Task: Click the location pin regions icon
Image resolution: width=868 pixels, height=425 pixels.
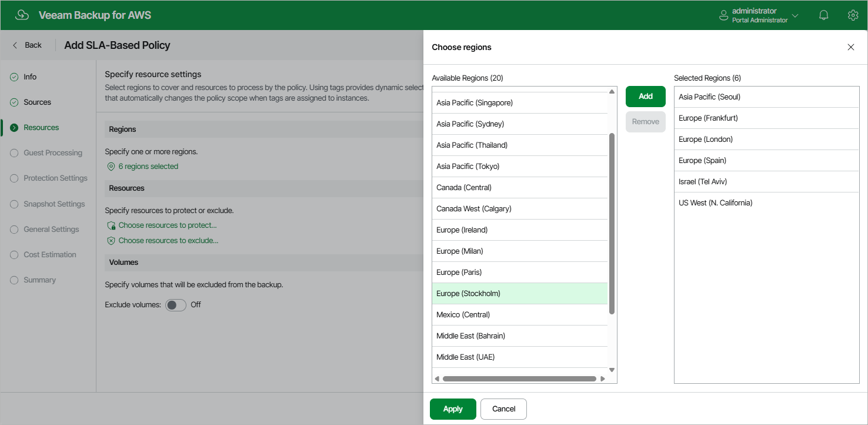Action: [111, 167]
